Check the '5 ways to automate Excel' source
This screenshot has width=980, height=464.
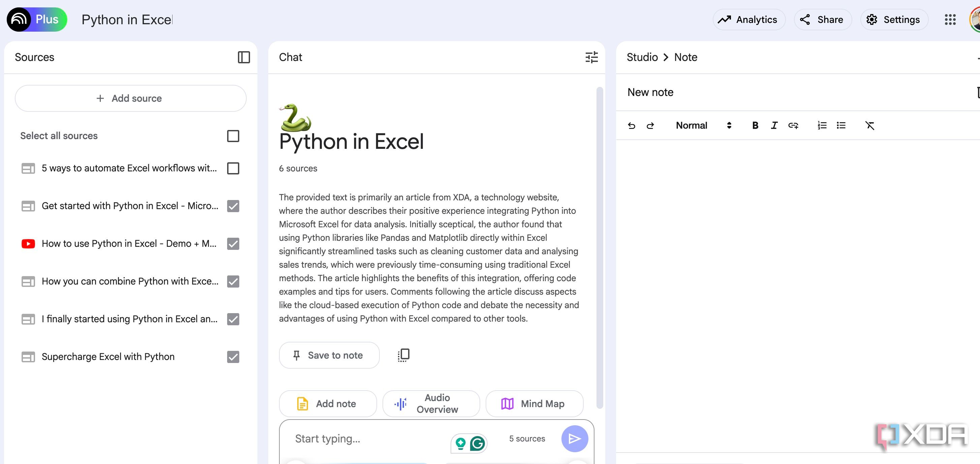pos(233,168)
